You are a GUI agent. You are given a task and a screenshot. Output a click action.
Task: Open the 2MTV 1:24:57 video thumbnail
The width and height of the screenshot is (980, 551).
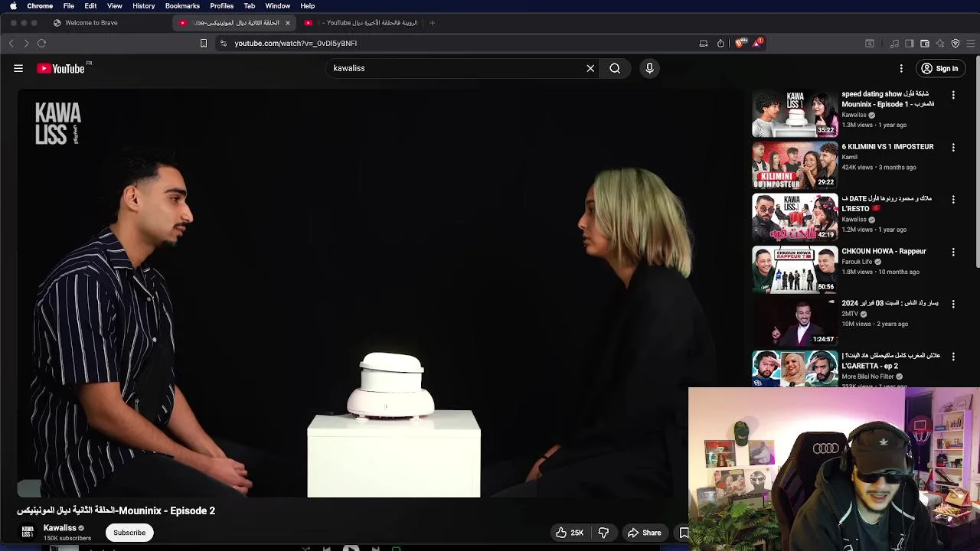pyautogui.click(x=795, y=322)
